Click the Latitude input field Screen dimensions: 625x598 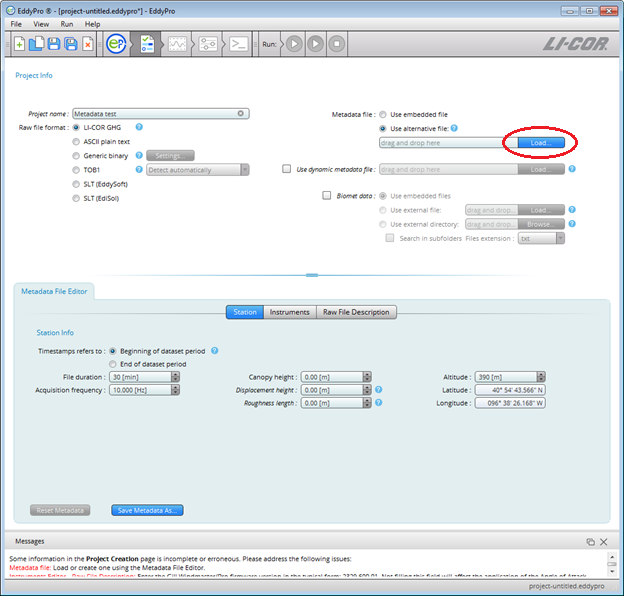[x=510, y=390]
